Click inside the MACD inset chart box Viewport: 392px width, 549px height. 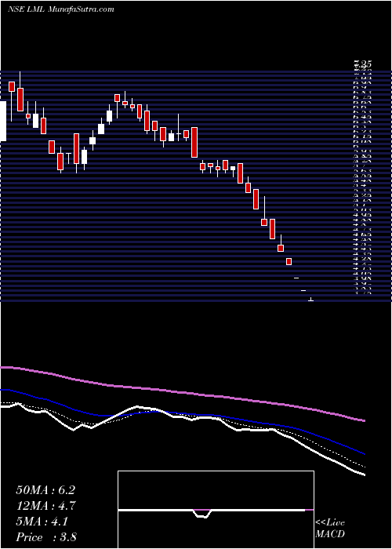pyautogui.click(x=216, y=510)
